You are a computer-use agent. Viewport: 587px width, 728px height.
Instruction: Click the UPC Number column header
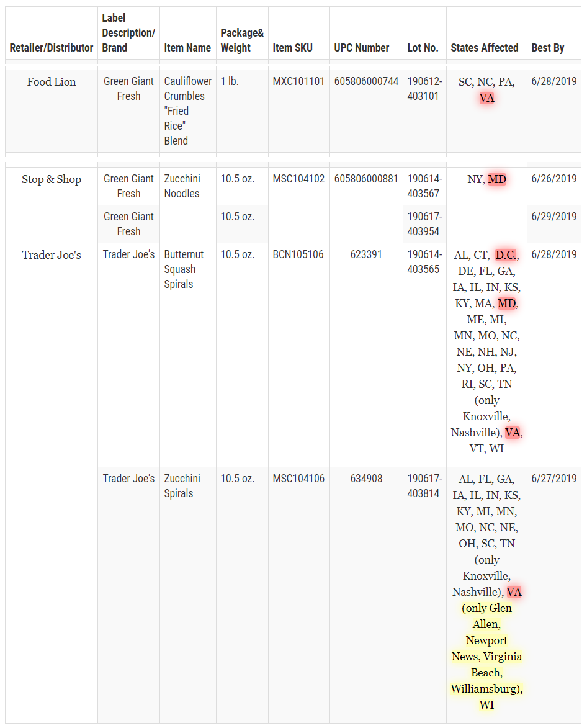click(x=362, y=48)
